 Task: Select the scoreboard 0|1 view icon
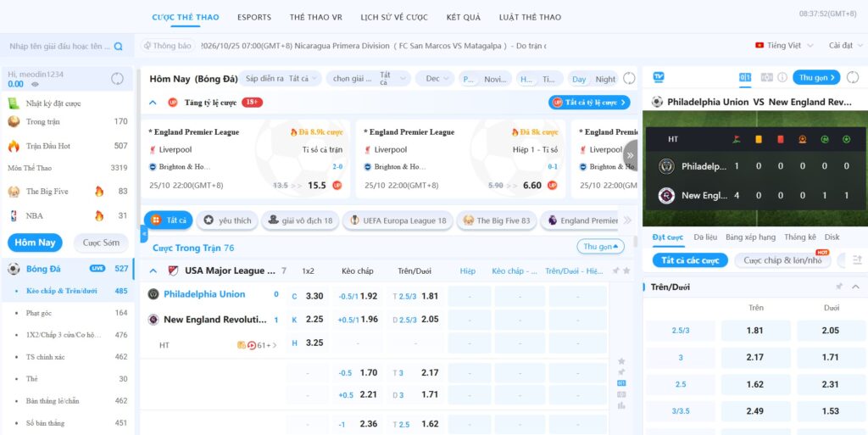click(745, 77)
